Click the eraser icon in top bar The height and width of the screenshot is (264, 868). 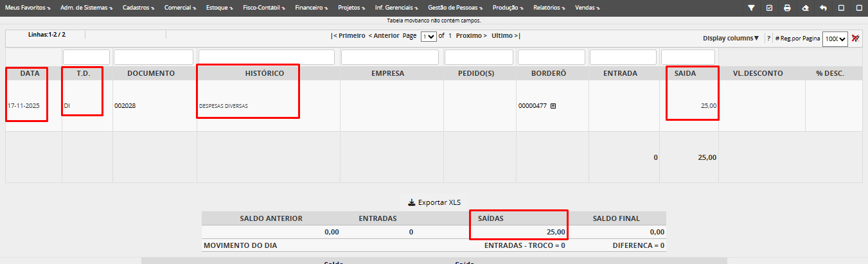coord(805,8)
